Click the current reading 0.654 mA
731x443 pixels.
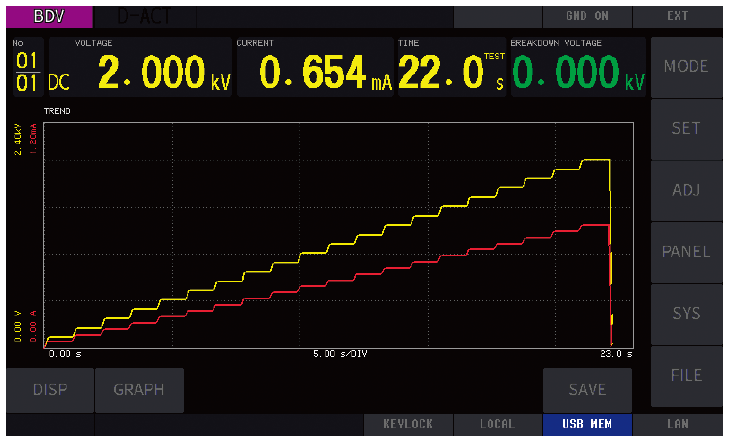tap(325, 72)
